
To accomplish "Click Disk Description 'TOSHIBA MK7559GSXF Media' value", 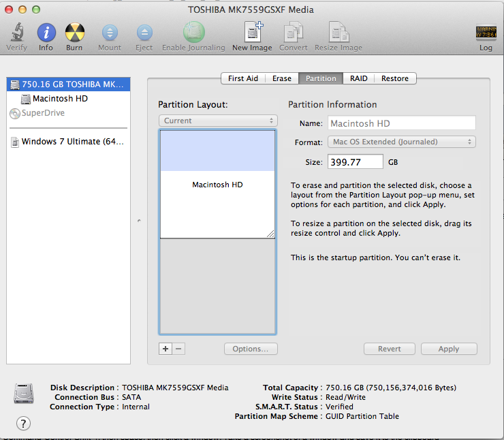I will (175, 388).
